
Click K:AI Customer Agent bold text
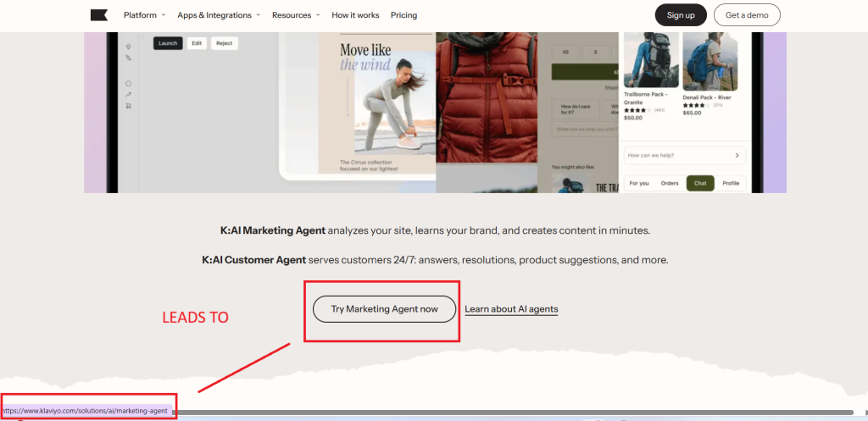[253, 259]
